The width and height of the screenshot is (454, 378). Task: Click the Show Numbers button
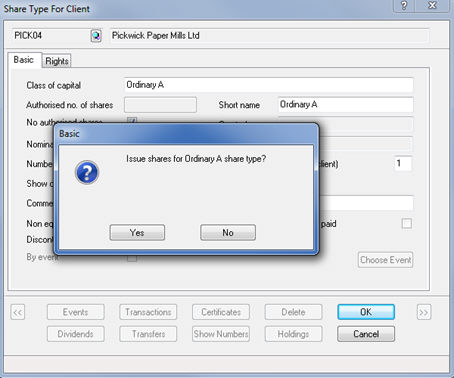coord(221,334)
